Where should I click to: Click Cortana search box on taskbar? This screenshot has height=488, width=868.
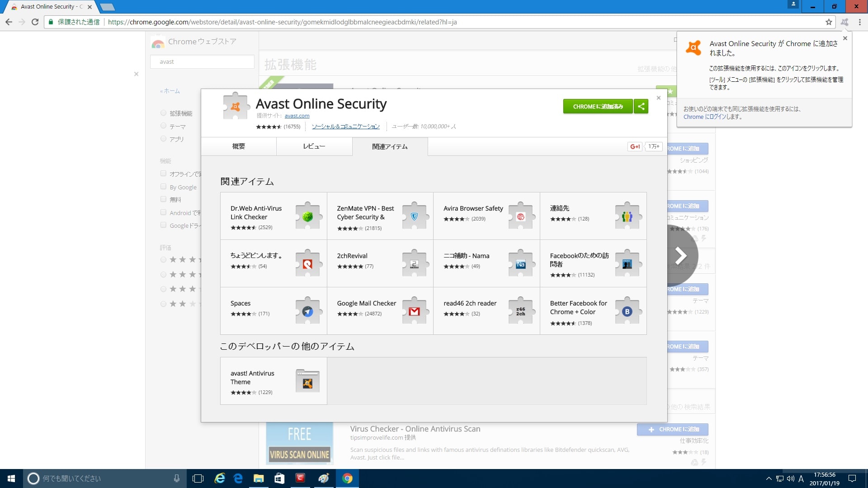[104, 479]
